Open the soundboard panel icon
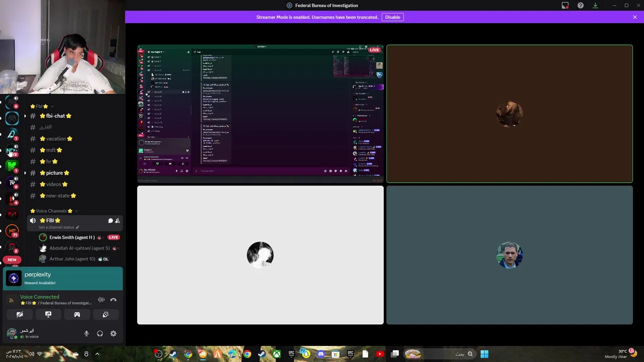Viewport: 644px width, 362px height. tap(106, 314)
